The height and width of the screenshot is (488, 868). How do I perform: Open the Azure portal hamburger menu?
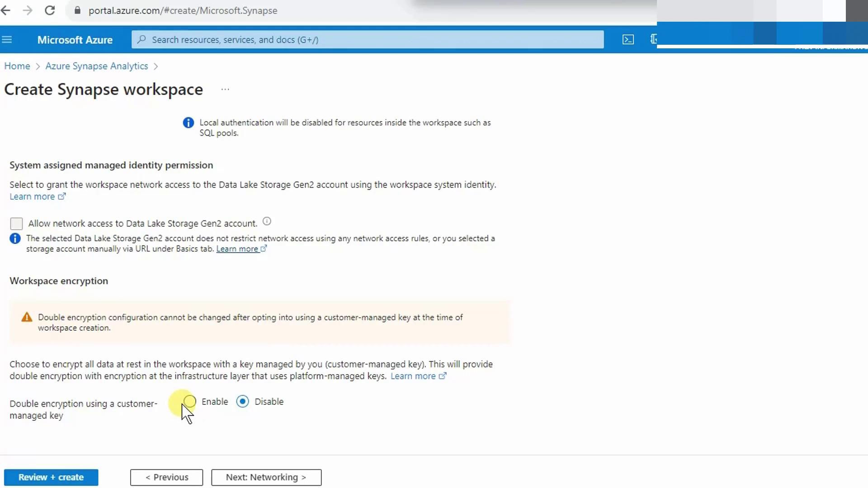7,40
